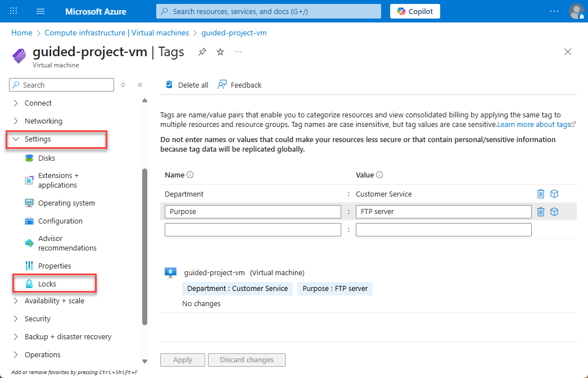Viewport: 588px width, 378px height.
Task: Select the Department tag name text
Action: [x=184, y=194]
